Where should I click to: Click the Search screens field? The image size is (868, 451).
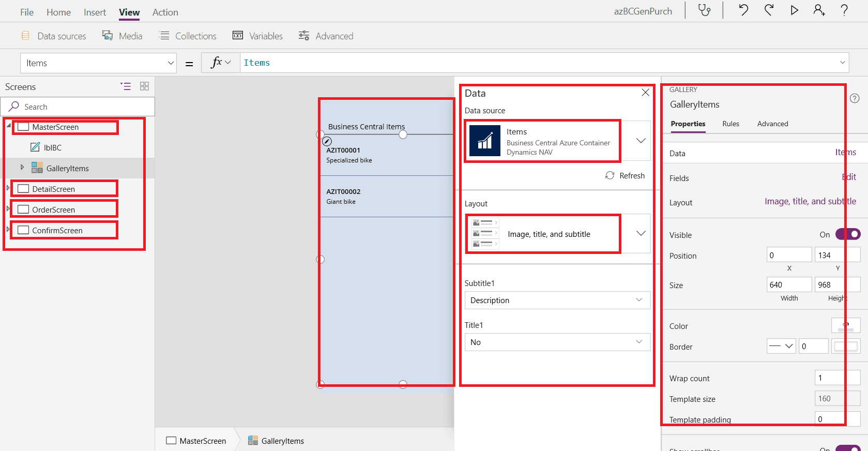78,107
